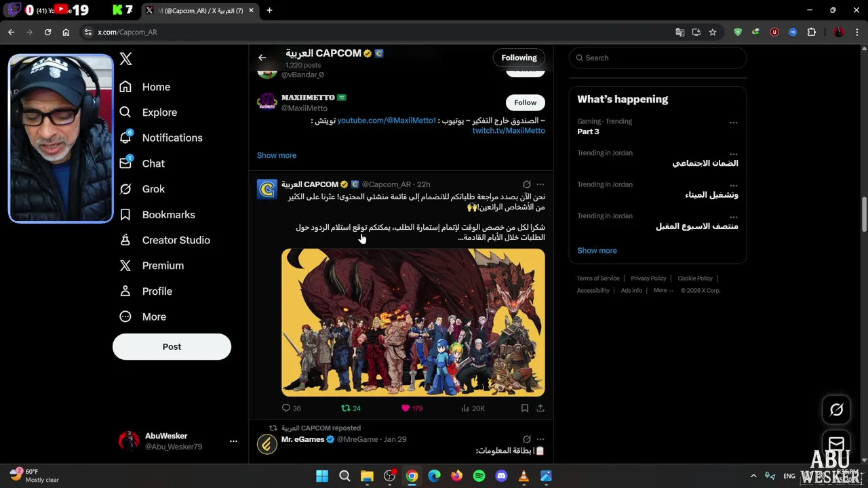The height and width of the screenshot is (488, 868).
Task: Open Chrome extensions puzzle menu
Action: [811, 32]
